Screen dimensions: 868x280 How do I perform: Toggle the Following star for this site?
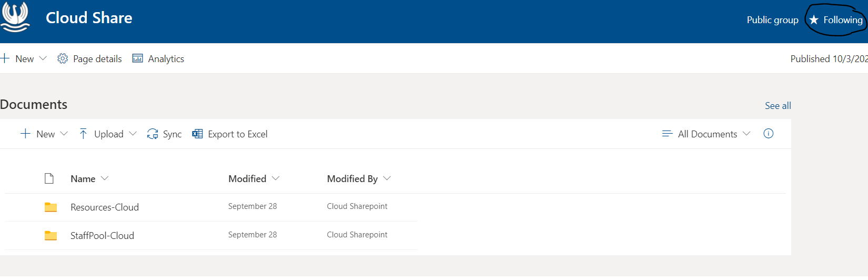(x=814, y=20)
